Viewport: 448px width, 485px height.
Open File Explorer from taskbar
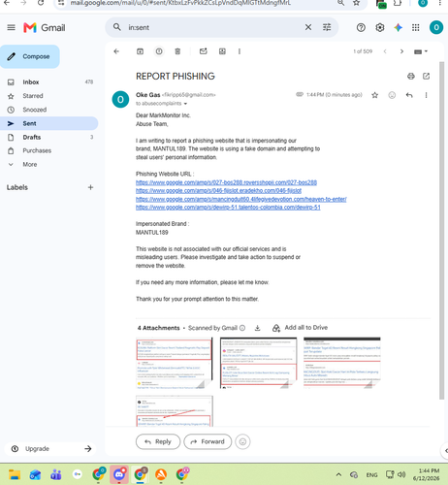pos(15,474)
